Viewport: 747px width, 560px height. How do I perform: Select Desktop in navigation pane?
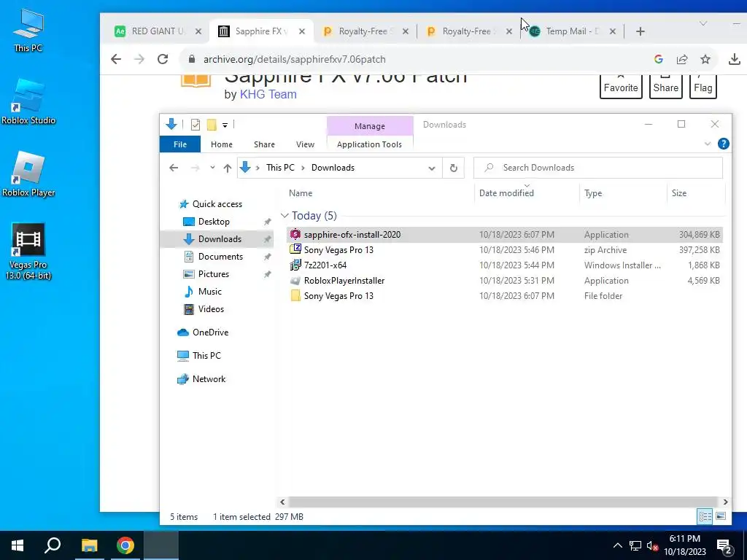[x=214, y=222]
